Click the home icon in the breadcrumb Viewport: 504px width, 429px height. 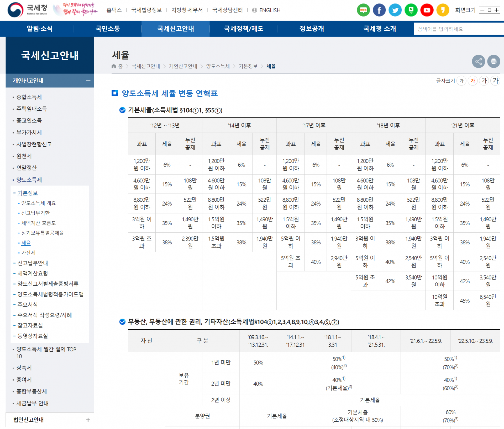[113, 66]
